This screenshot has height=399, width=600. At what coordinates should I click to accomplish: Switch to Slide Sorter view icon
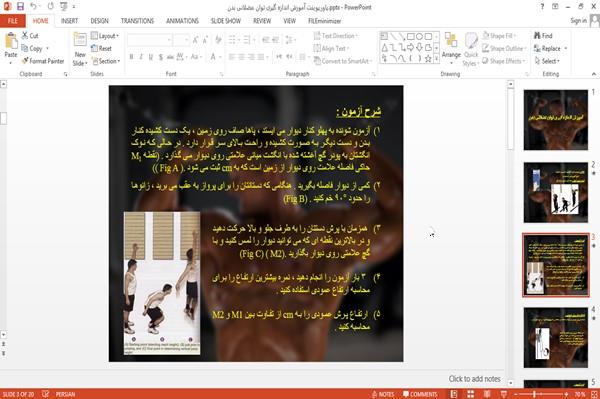[470, 394]
